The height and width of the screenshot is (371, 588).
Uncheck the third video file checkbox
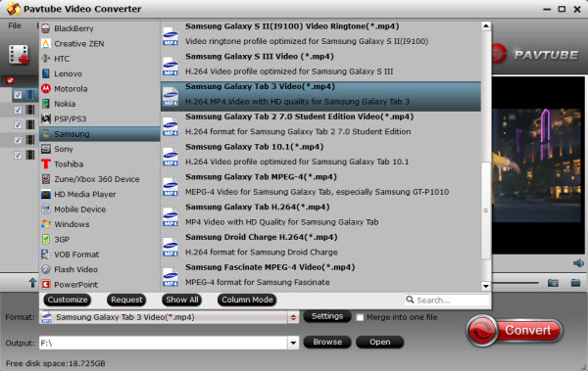click(x=18, y=124)
